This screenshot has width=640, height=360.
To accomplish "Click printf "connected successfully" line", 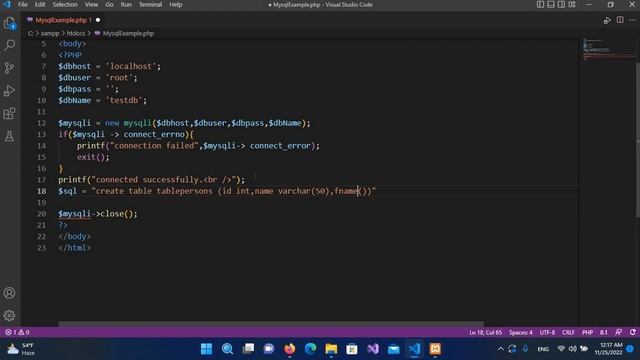I will pos(151,180).
